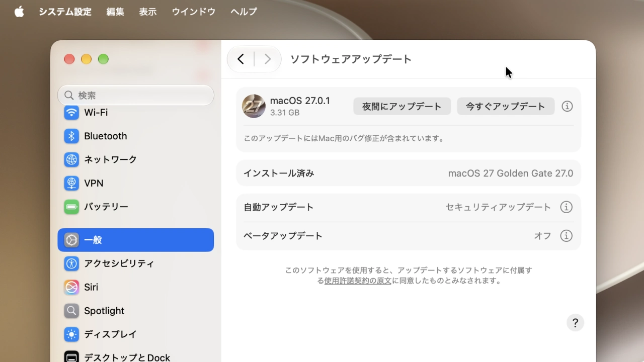The image size is (644, 362).
Task: Click the search magnifier icon
Action: 69,95
